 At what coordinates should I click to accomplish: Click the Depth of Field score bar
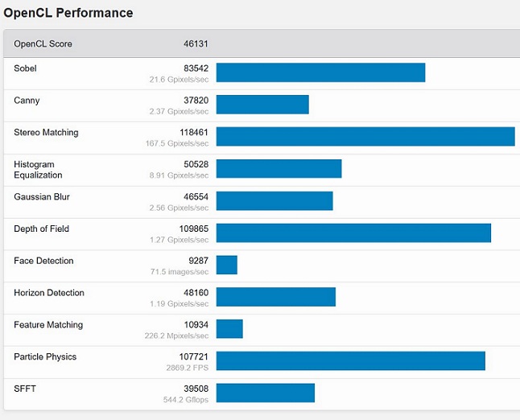tap(353, 233)
